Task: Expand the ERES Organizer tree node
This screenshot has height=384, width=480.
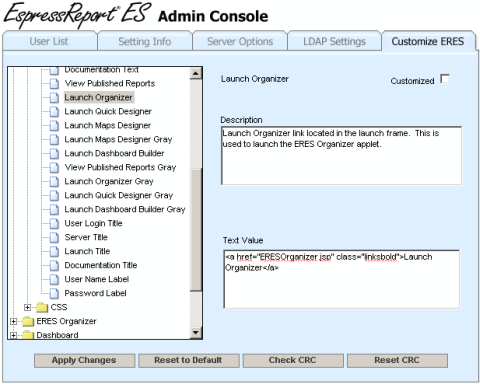Action: (13, 321)
